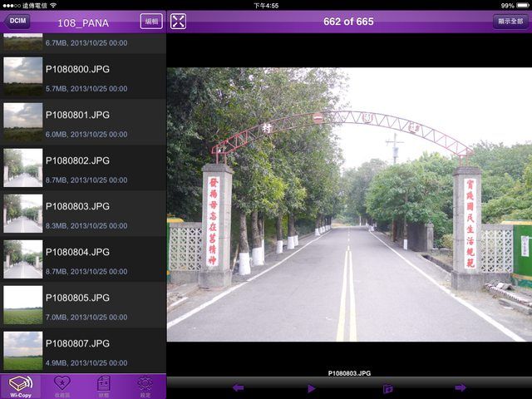The image size is (532, 399).
Task: Select P1080802.JPG in file list
Action: [x=83, y=169]
